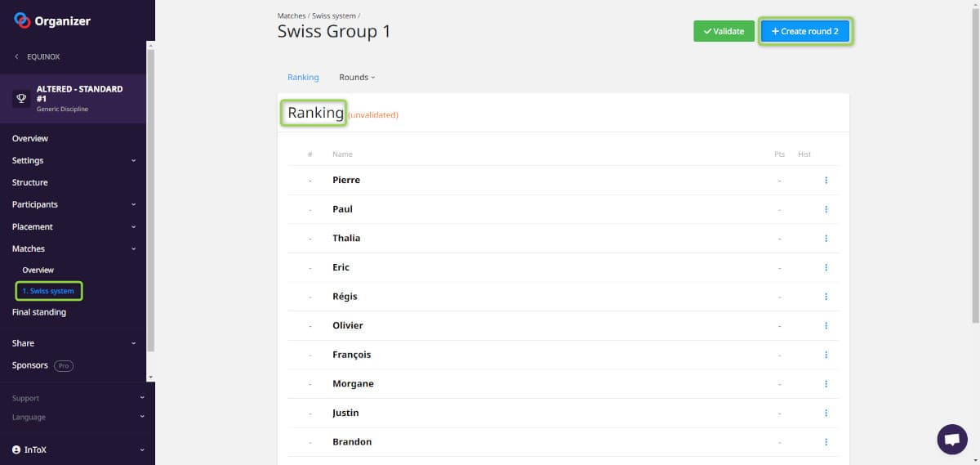Switch to the Ranking tab

303,78
